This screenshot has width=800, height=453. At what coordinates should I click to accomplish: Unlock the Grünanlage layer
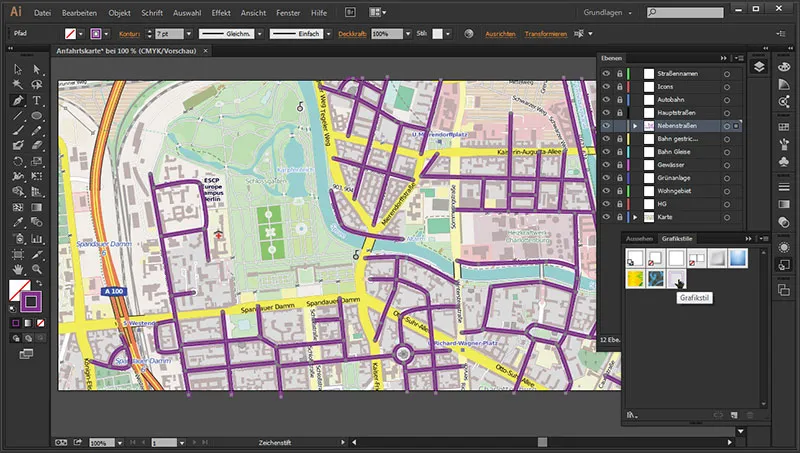(x=619, y=178)
